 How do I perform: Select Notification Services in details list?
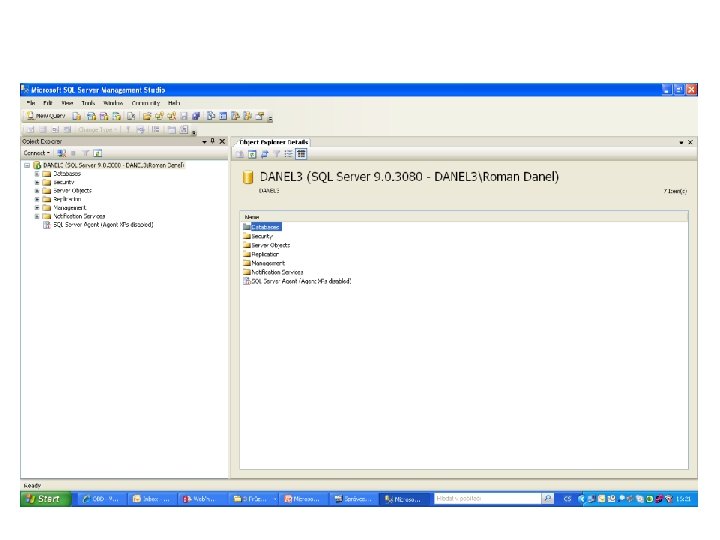click(273, 272)
